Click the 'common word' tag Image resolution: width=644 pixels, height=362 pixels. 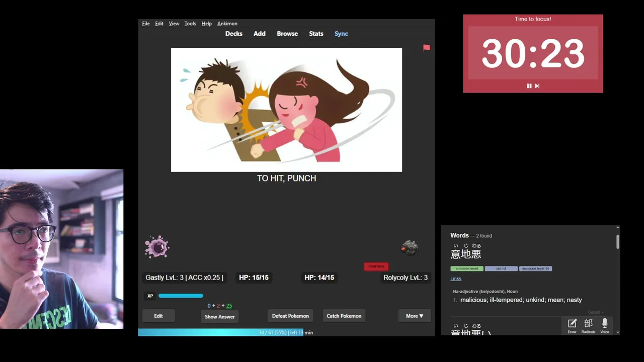click(467, 268)
